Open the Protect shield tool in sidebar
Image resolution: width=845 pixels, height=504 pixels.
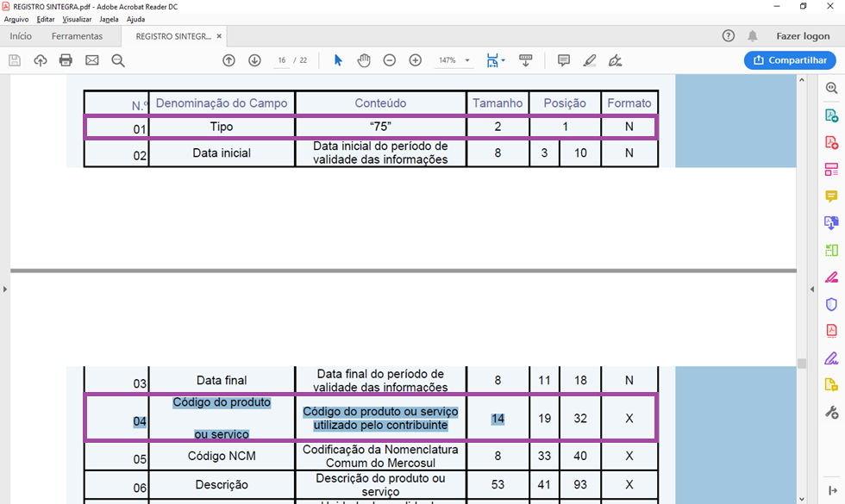click(x=831, y=304)
